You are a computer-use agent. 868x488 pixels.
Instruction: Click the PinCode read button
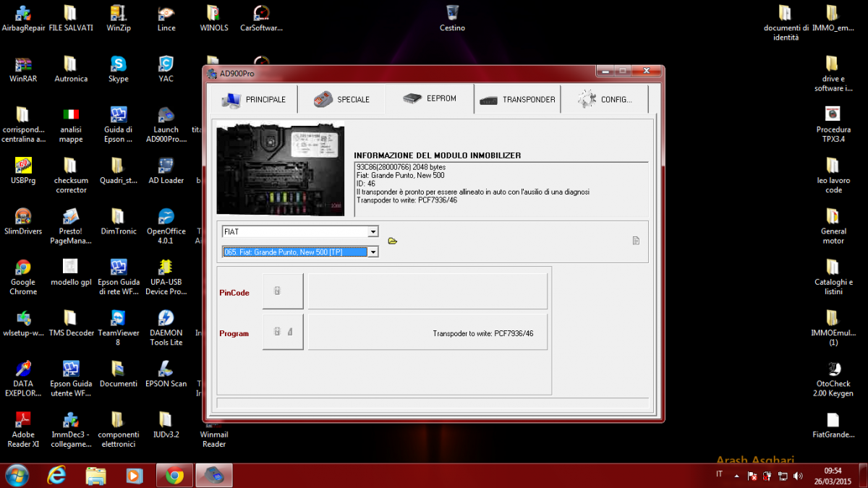pos(283,291)
